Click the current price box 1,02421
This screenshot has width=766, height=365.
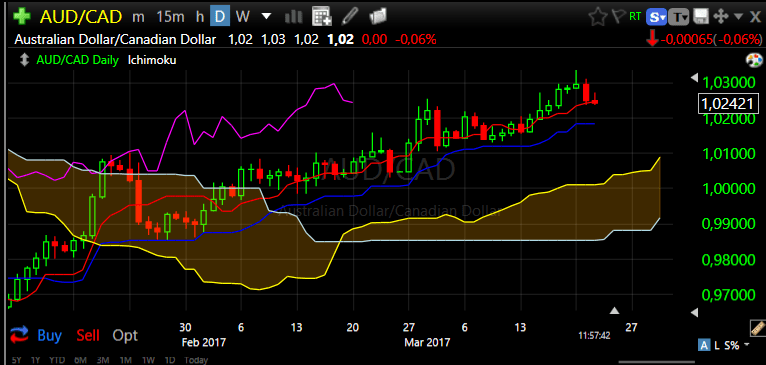(728, 104)
